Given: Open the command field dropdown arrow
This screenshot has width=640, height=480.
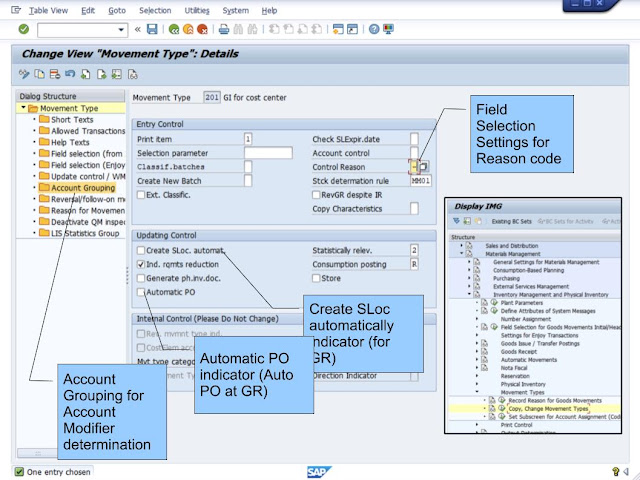Looking at the screenshot, I should click(x=121, y=30).
